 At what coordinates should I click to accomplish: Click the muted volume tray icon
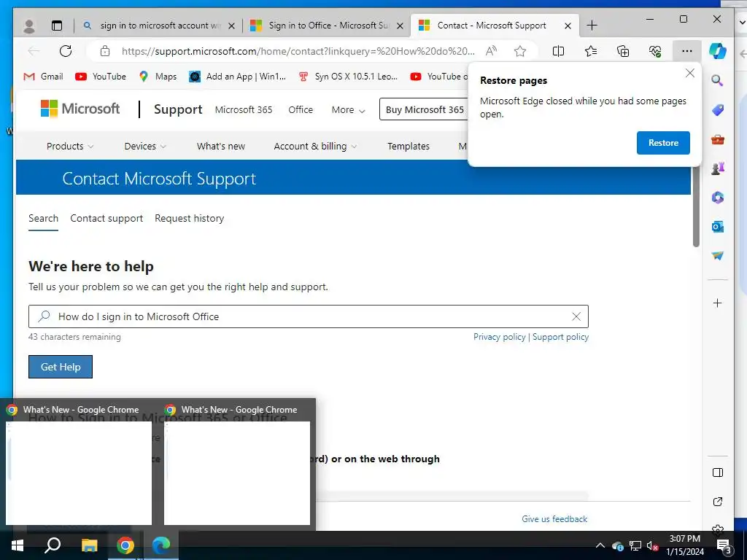pyautogui.click(x=652, y=545)
